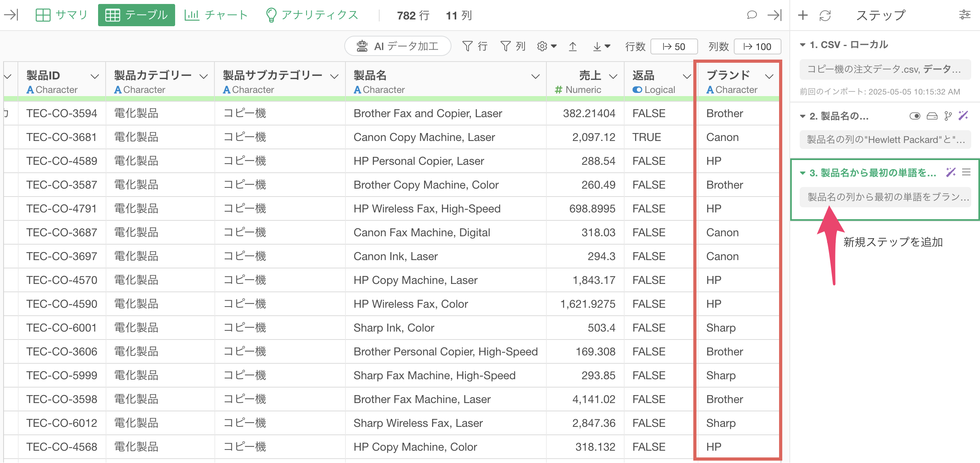This screenshot has height=463, width=980.
Task: Collapse step 3 製品名から最初の単語を…
Action: coord(803,173)
